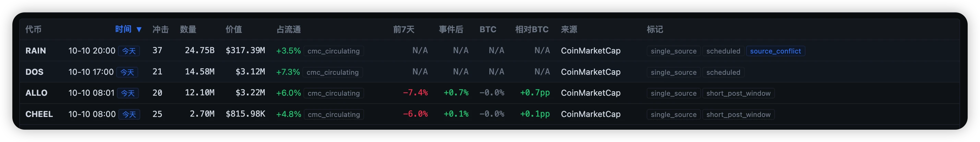Image resolution: width=980 pixels, height=142 pixels.
Task: Click CoinMarketCap source in ALLO row
Action: point(590,93)
